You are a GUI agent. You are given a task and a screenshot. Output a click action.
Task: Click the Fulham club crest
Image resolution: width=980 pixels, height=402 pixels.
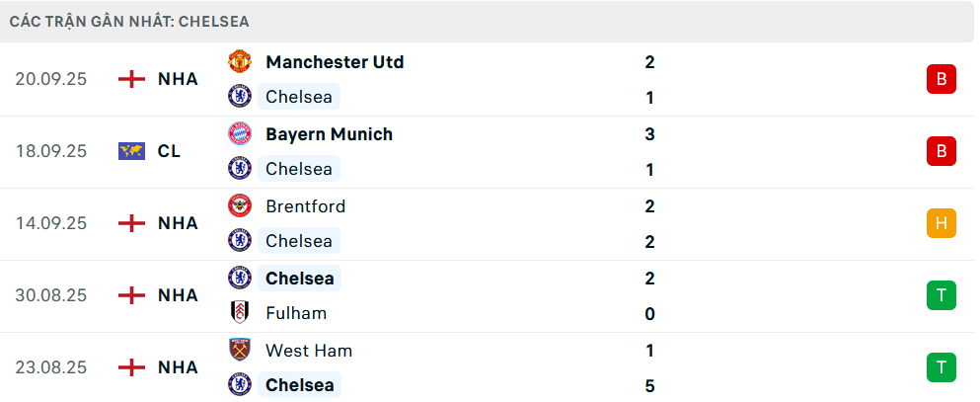tap(240, 313)
